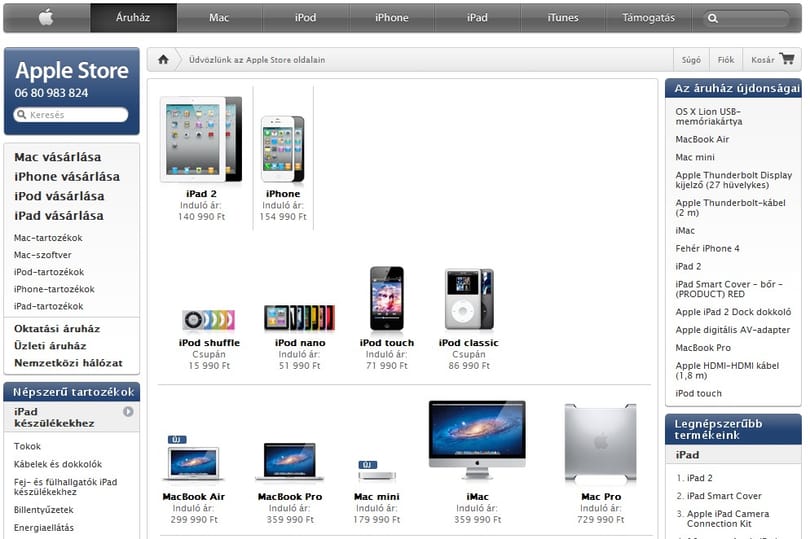Select the iPod nano product image
810x539 pixels.
pos(300,317)
